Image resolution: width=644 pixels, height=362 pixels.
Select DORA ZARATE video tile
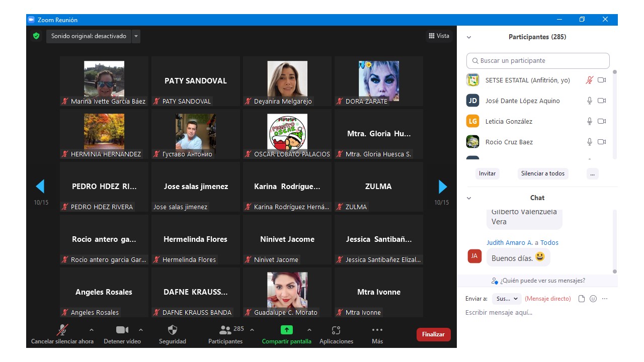[x=379, y=81]
